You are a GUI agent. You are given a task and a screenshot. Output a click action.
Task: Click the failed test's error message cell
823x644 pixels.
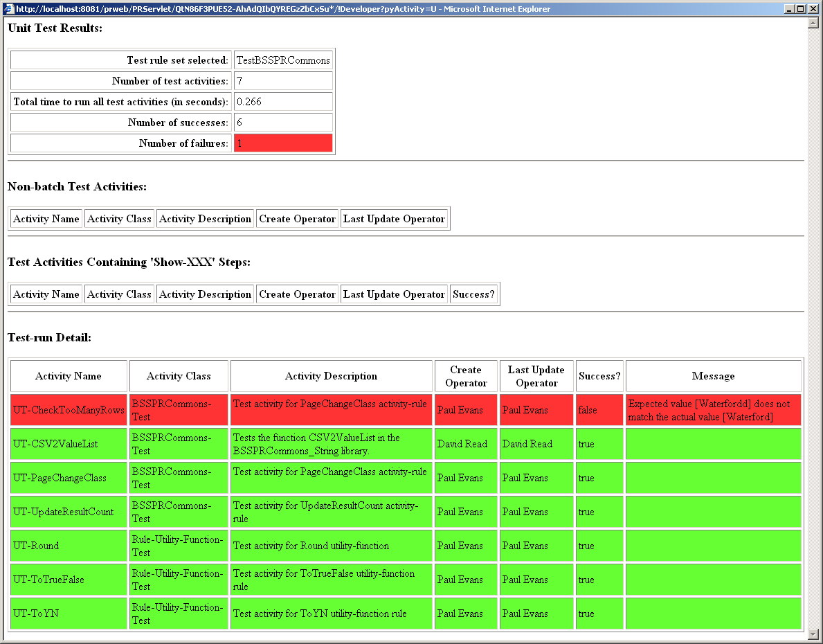[x=712, y=410]
